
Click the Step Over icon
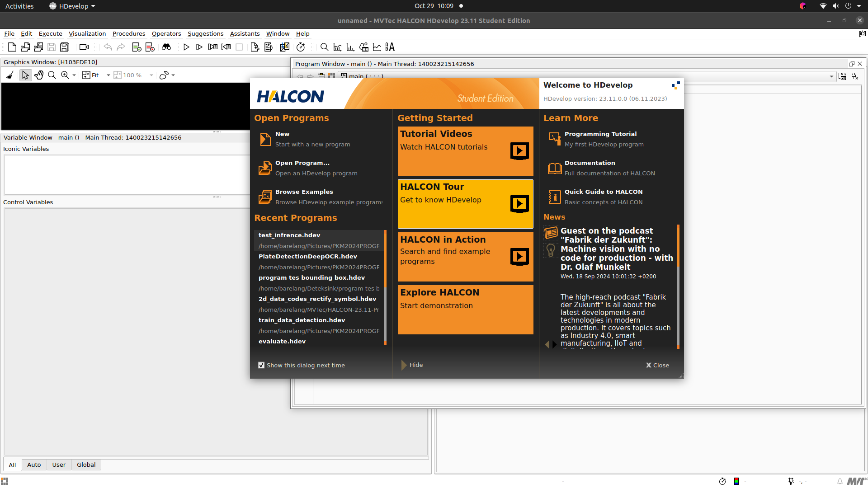pyautogui.click(x=199, y=47)
